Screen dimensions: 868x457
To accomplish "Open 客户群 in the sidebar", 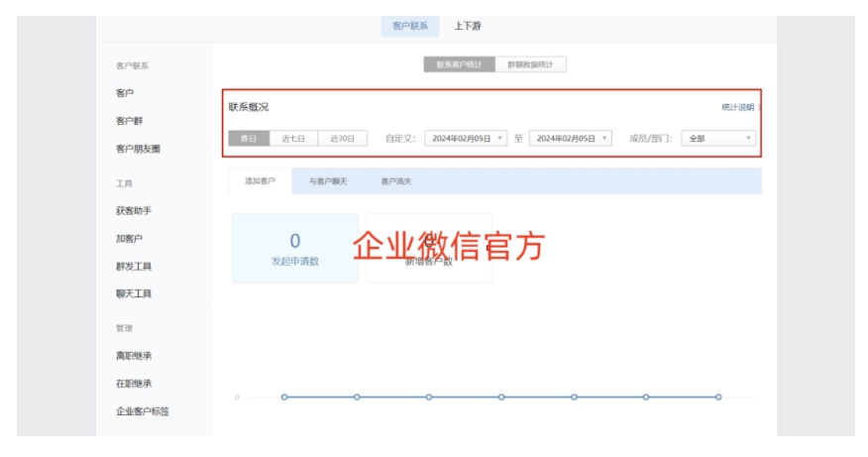I will (129, 121).
